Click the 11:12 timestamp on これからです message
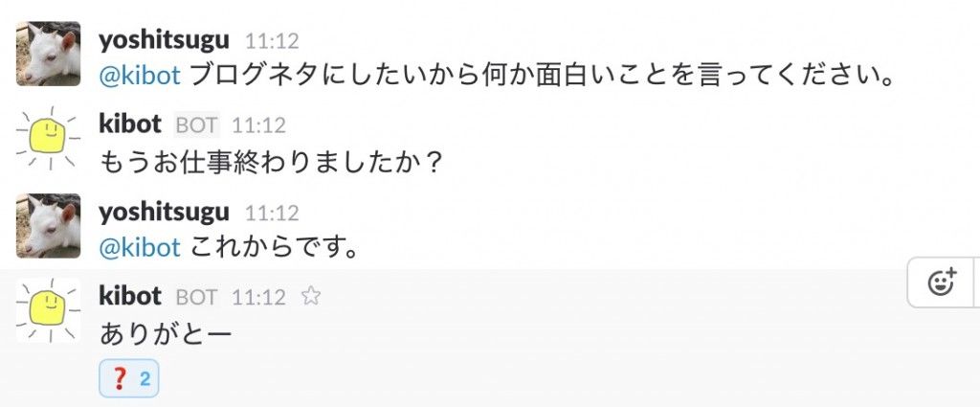 (272, 214)
